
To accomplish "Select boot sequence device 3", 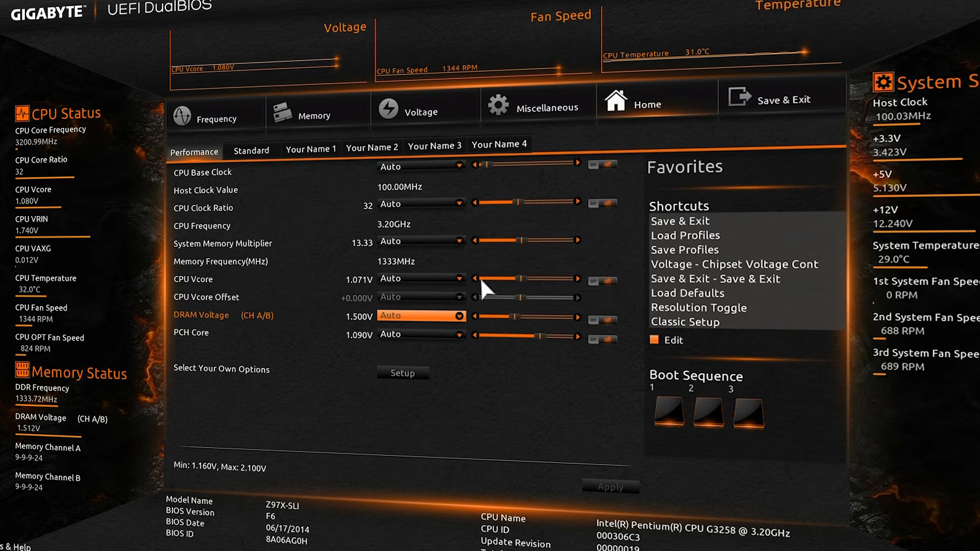I will 749,413.
